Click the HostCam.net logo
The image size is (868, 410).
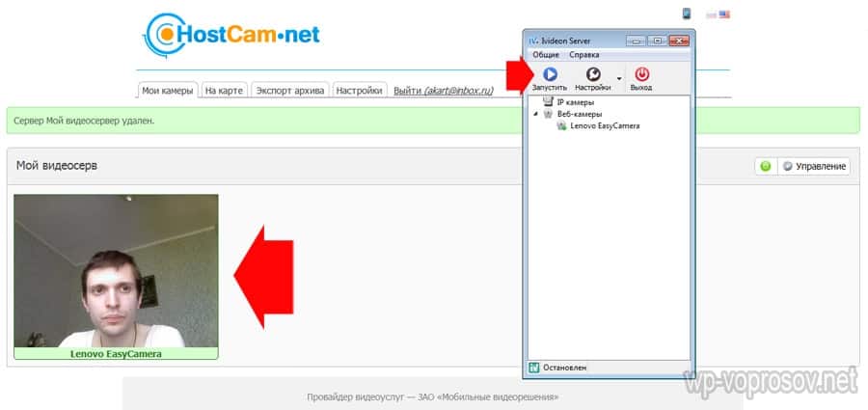click(x=230, y=35)
